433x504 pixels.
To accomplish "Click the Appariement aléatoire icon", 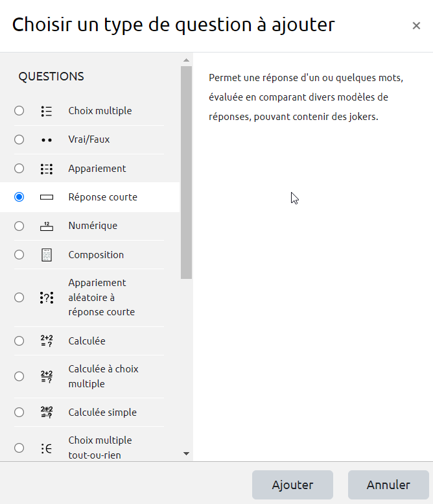I will click(x=46, y=298).
